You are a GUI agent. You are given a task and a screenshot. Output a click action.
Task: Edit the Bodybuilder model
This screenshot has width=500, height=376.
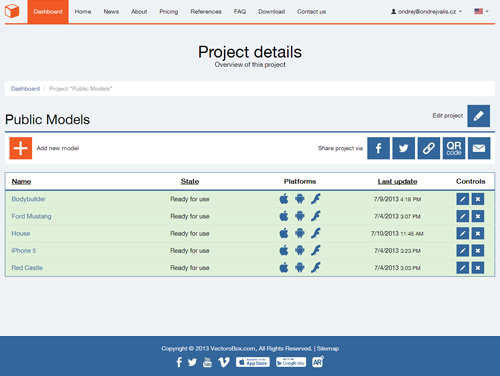pos(463,199)
